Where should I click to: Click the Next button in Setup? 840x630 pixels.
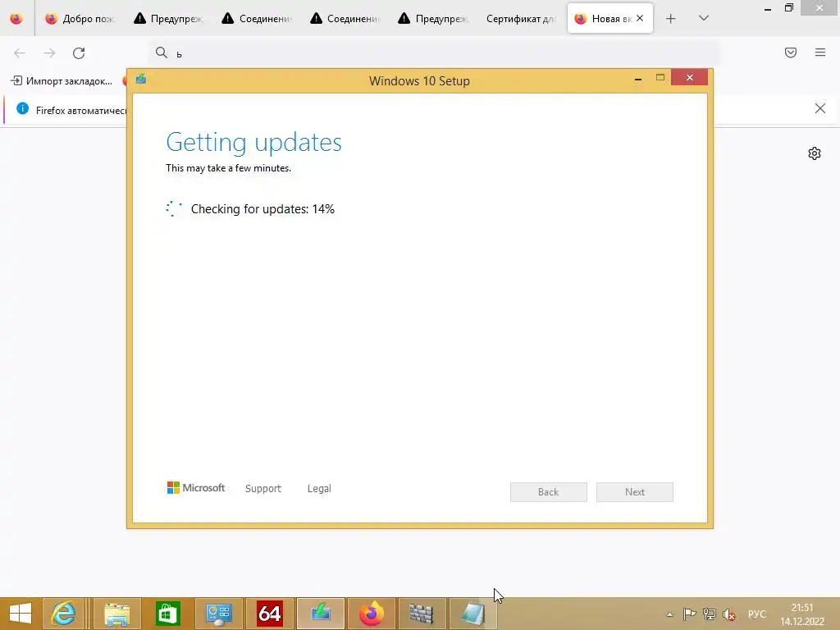635,492
